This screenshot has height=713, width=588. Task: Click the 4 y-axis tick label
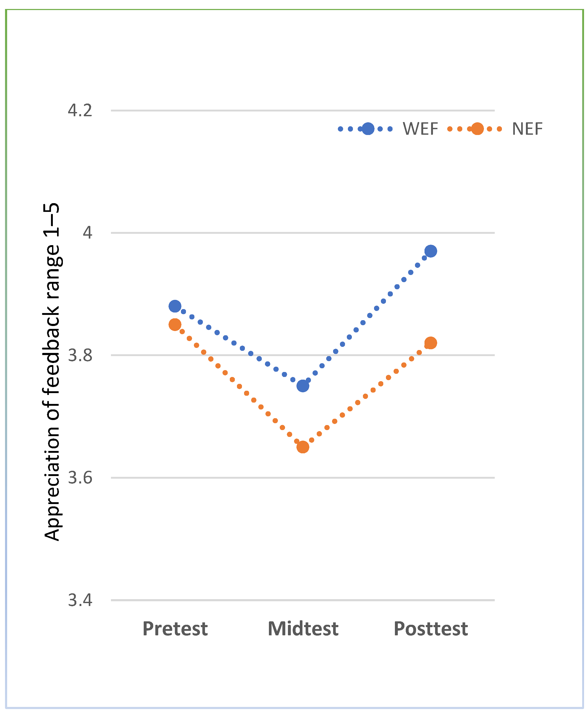(87, 233)
